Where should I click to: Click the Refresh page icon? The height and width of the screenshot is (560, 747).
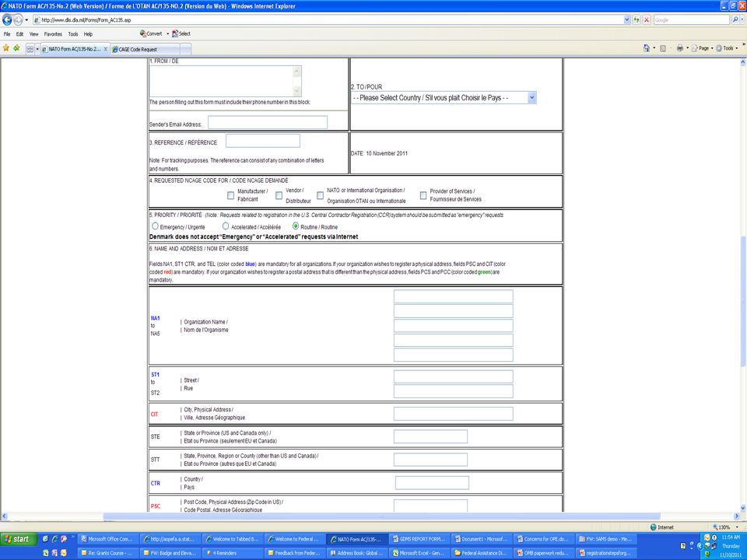637,19
